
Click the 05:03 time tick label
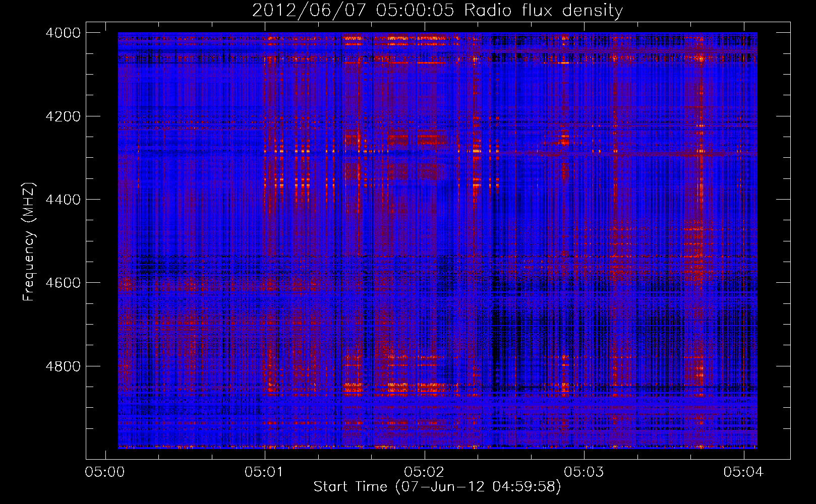pos(584,472)
